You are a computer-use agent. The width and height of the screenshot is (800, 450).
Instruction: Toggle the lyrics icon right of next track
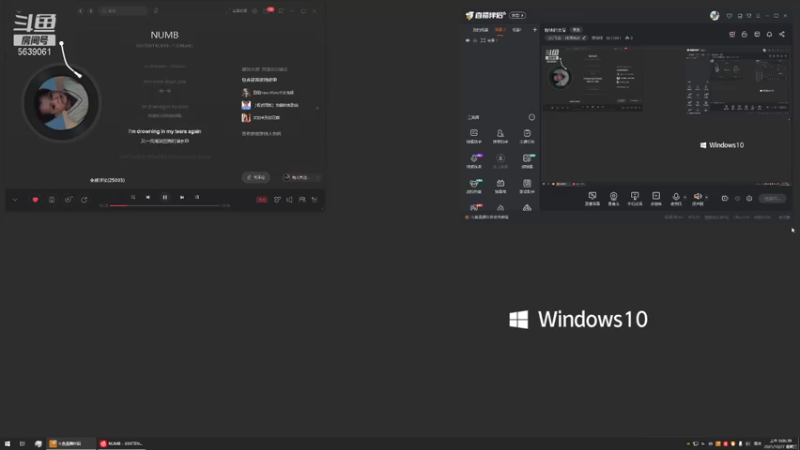197,197
